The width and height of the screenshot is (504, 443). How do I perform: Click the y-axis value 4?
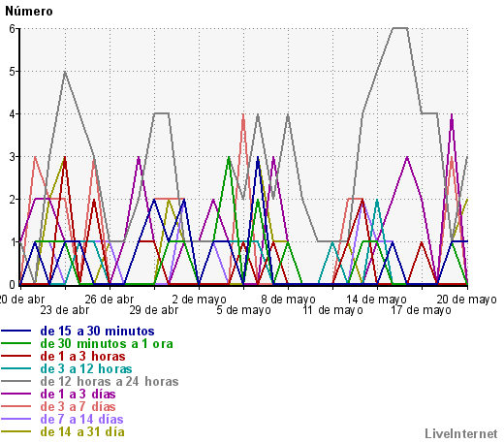point(13,114)
